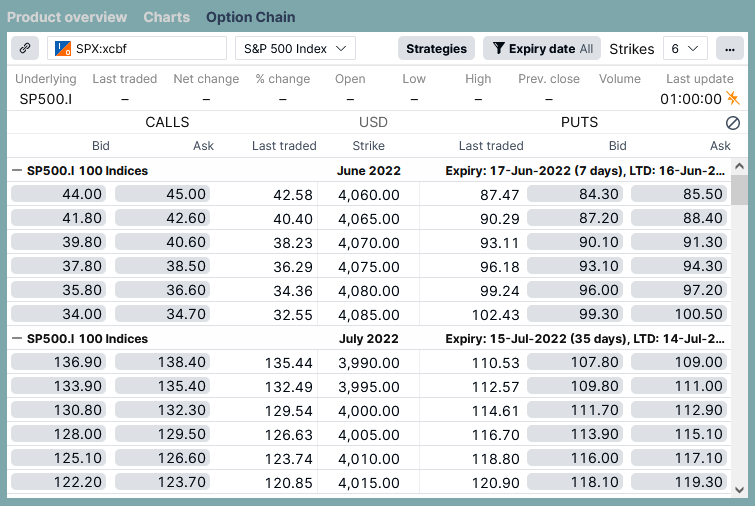Click the 4,060.00 strike cell
Screen dimensions: 755x507
click(369, 195)
